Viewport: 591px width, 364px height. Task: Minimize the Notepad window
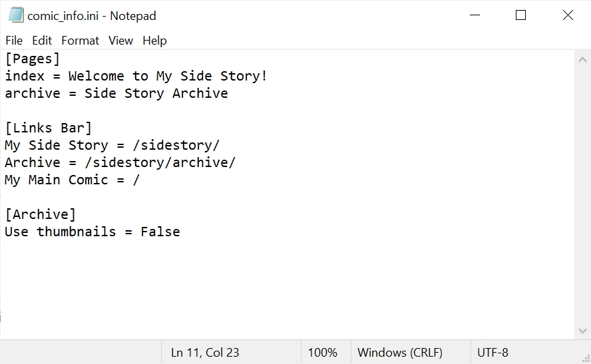pos(475,15)
